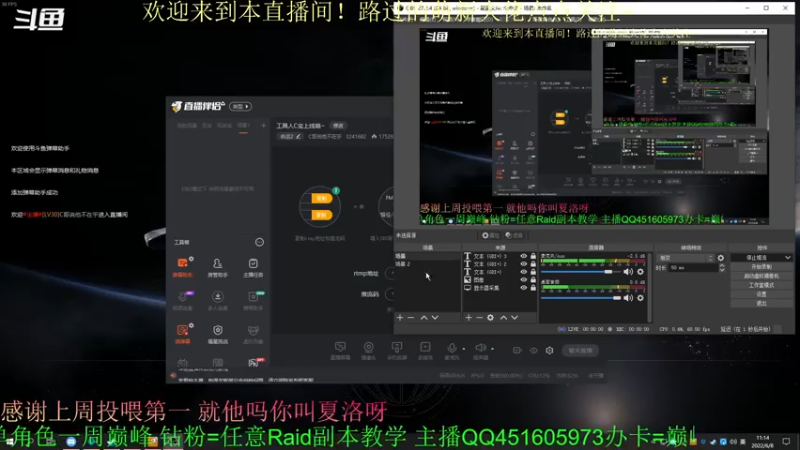Screen dimensions: 800x450
Task: Click second orange 复制 copy button
Action: tap(321, 215)
